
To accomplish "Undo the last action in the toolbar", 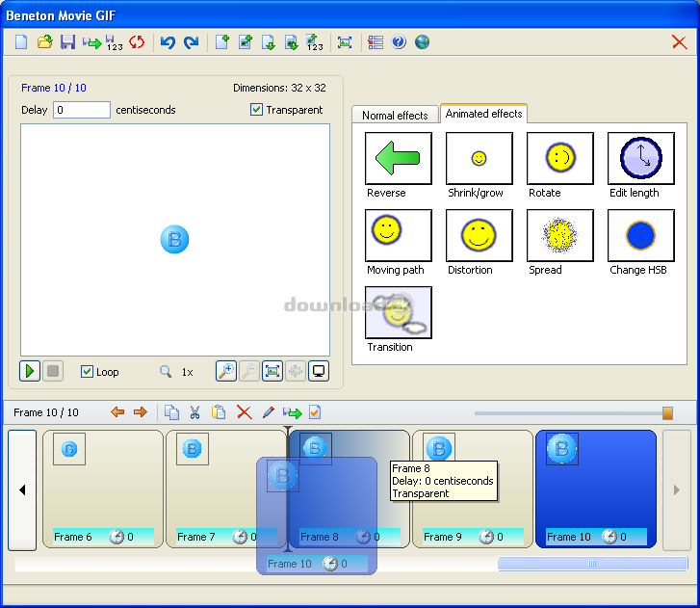I will point(168,42).
